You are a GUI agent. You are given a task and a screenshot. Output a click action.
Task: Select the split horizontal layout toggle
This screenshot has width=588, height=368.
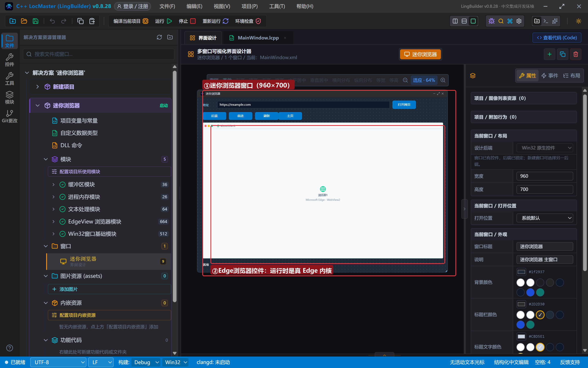tap(464, 21)
